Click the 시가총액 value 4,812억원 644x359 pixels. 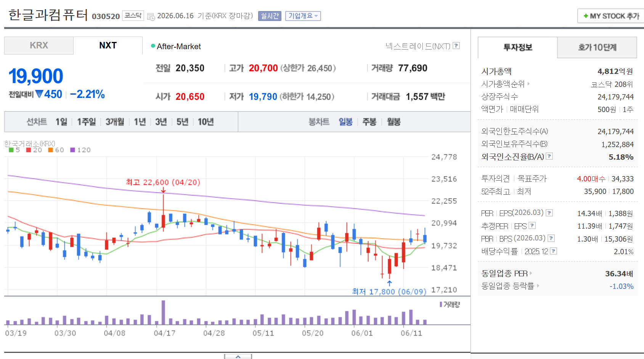click(615, 71)
